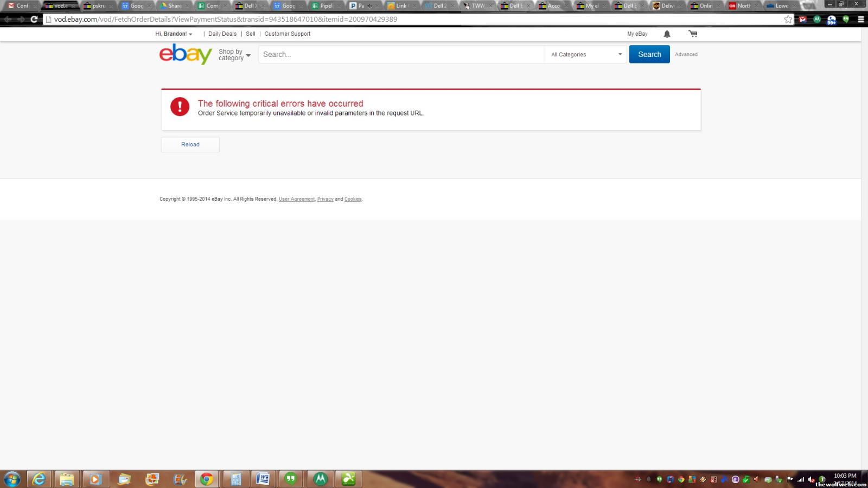Click the blue Search button
The image size is (868, 488).
[x=649, y=54]
